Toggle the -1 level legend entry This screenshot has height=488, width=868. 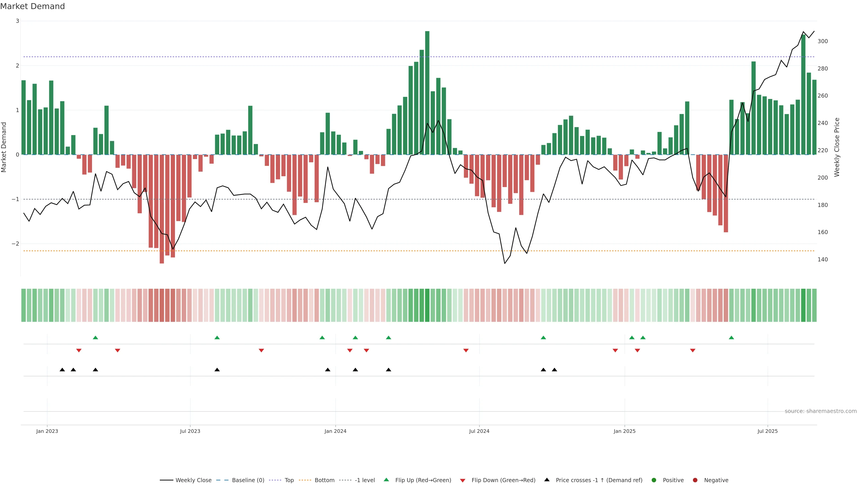(x=365, y=480)
